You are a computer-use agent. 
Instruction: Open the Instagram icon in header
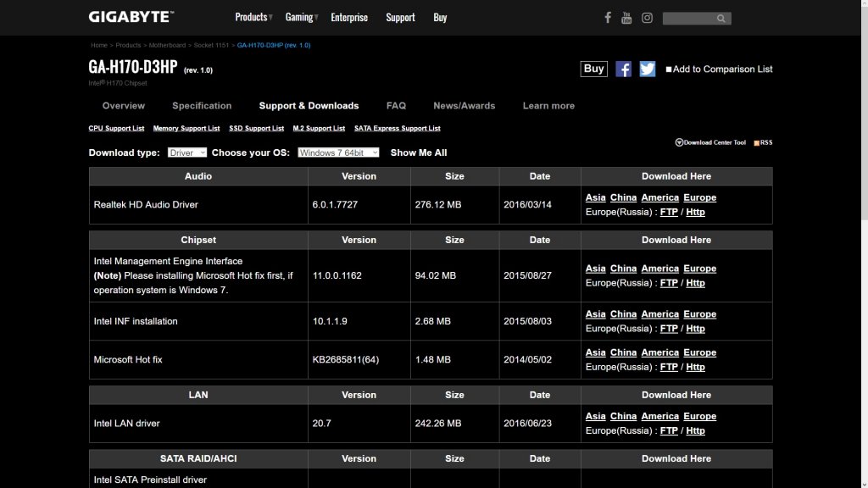[x=647, y=18]
